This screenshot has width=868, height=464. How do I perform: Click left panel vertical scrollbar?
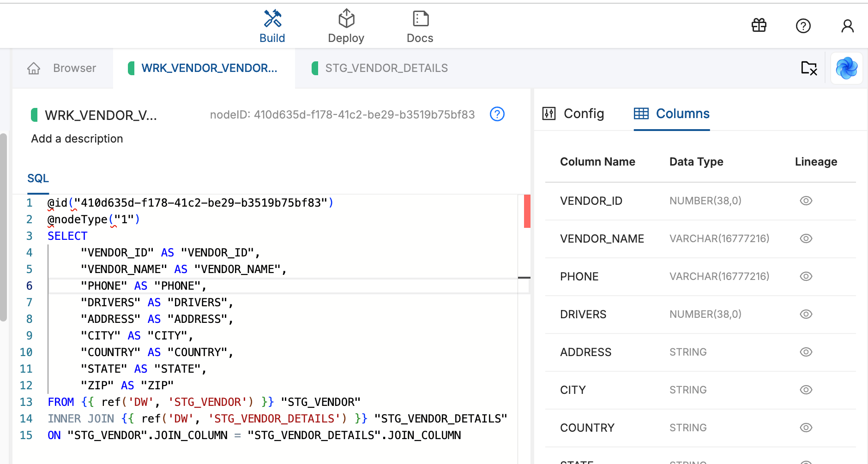[3, 227]
